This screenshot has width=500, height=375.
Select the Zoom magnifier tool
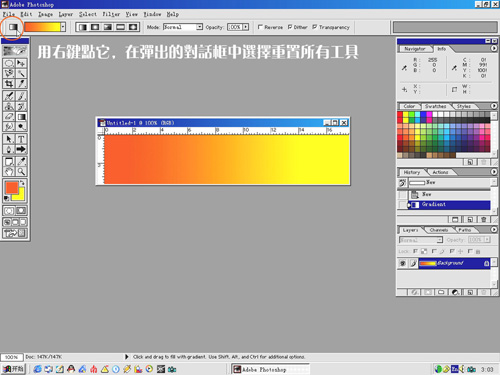pyautogui.click(x=21, y=172)
